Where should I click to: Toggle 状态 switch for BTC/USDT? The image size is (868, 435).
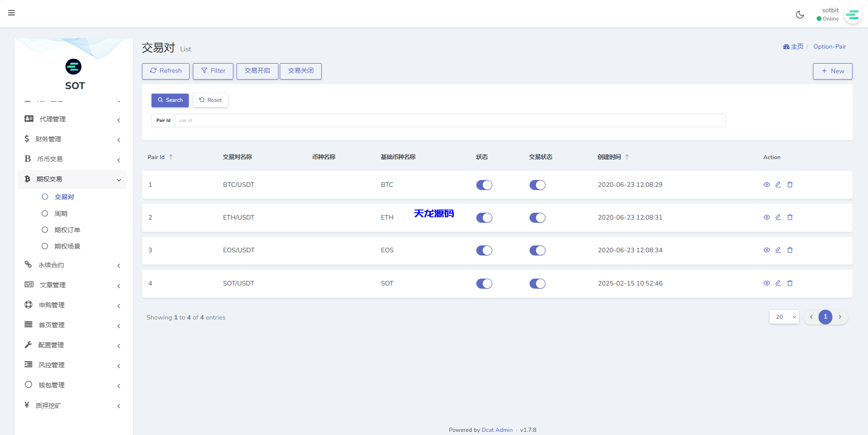point(484,185)
